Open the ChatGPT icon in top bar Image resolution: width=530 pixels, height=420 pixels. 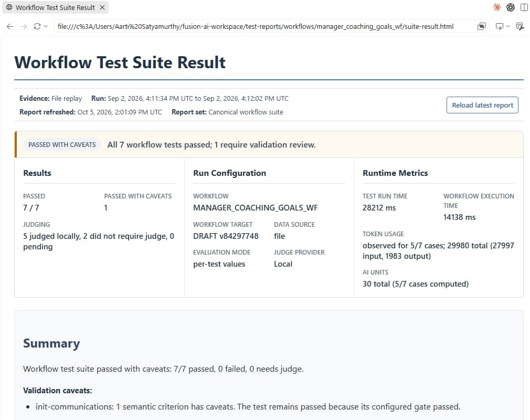pyautogui.click(x=511, y=7)
